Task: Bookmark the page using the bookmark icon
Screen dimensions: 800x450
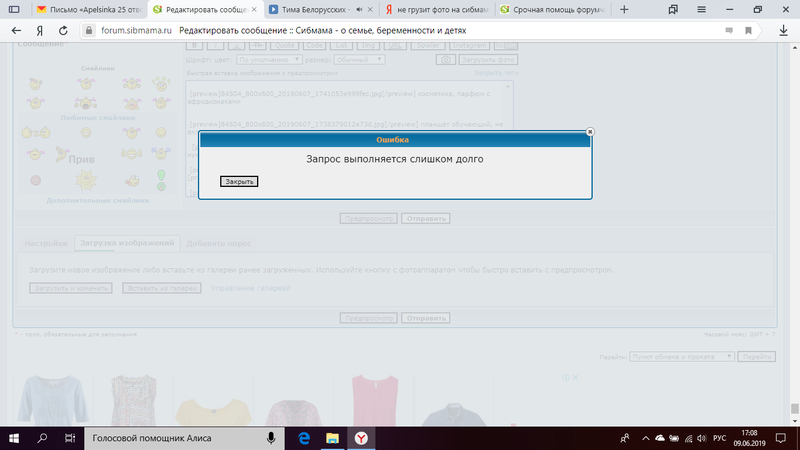Action: coord(746,30)
